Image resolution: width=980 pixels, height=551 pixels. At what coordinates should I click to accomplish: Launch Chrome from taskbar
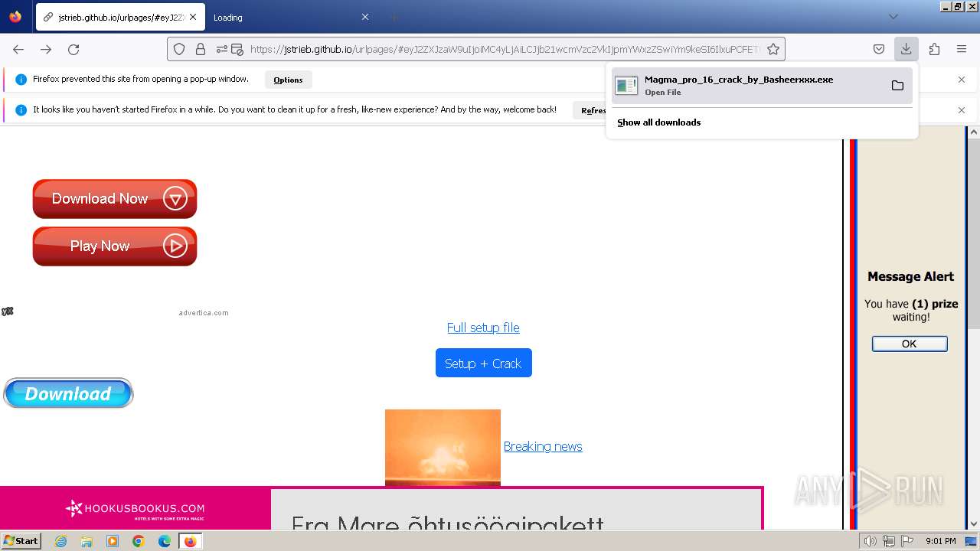coord(139,541)
